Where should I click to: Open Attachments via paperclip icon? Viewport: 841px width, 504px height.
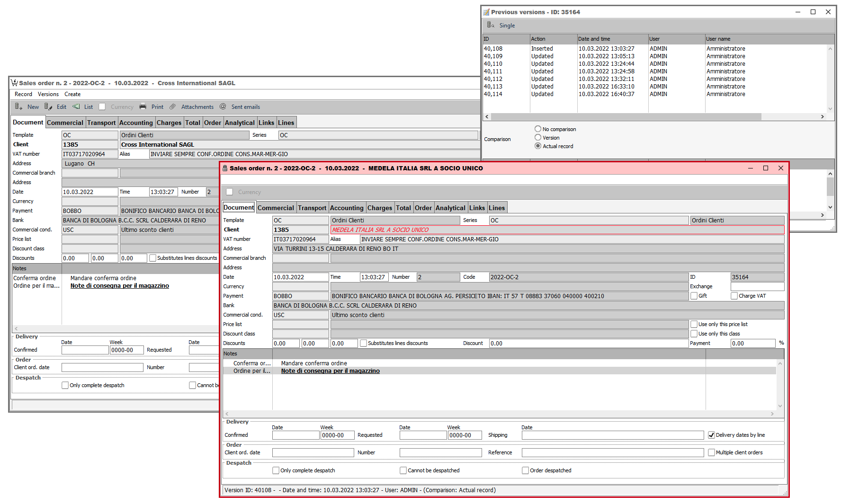(173, 106)
